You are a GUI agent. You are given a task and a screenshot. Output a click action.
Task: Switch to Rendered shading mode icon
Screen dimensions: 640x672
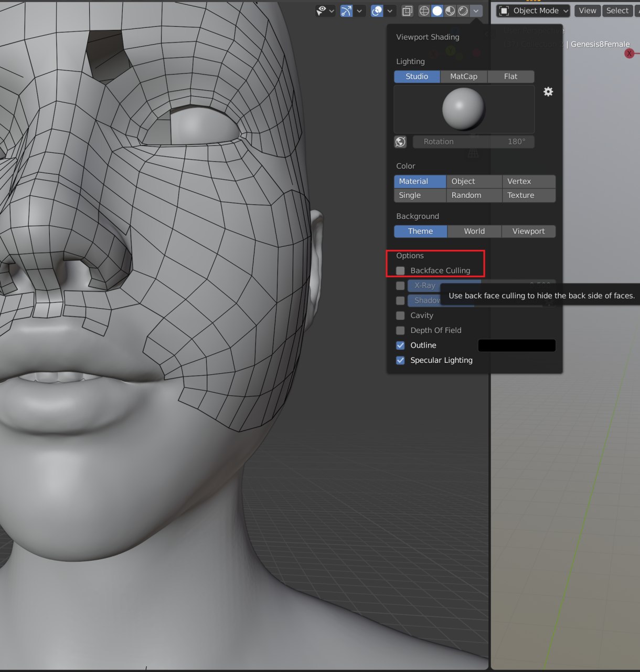point(463,10)
